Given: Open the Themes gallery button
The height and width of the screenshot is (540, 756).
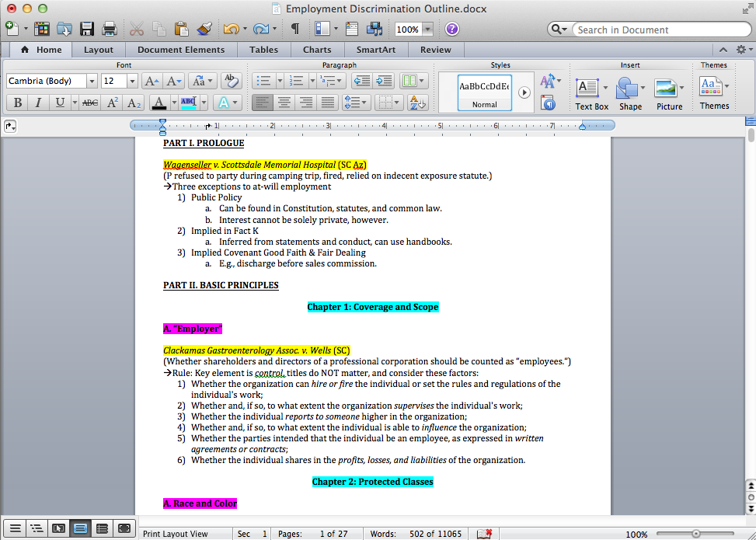Looking at the screenshot, I should 714,93.
